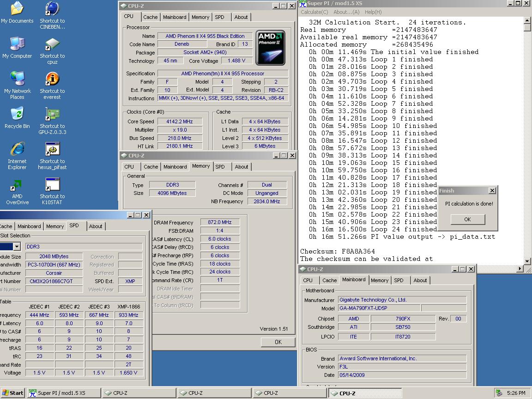This screenshot has height=399, width=532.
Task: Open the About...(A) menu in Super PI
Action: pyautogui.click(x=346, y=12)
